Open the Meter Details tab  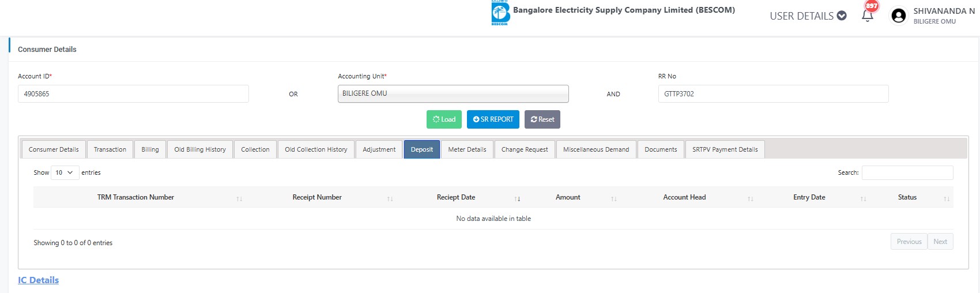coord(467,149)
